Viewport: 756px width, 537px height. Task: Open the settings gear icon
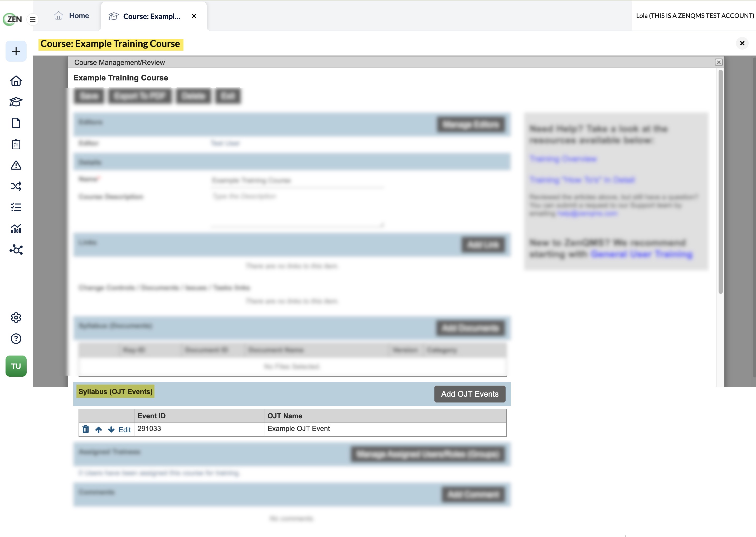16,318
